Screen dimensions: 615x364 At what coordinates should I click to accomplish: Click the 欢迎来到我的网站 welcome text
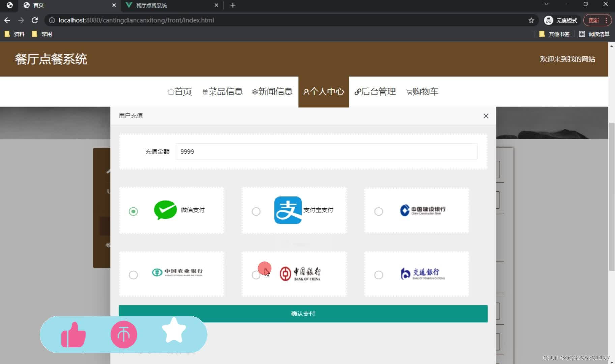tap(567, 59)
